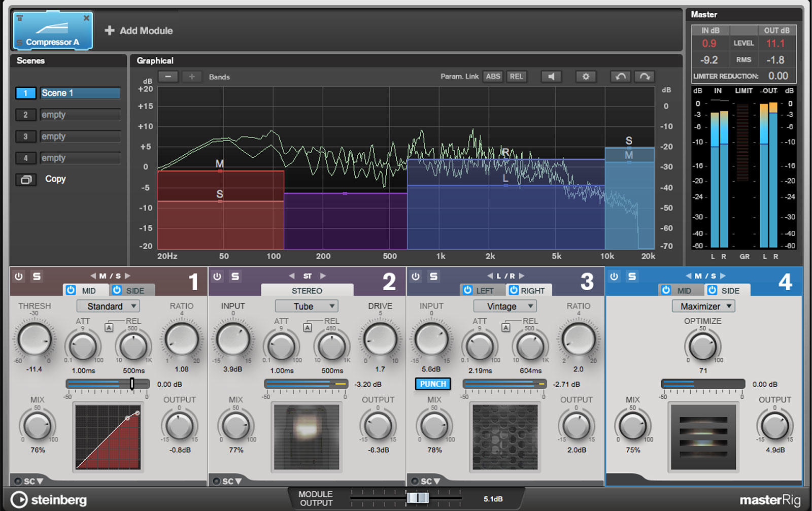Open the Vintage compressor type dropdown

[505, 306]
